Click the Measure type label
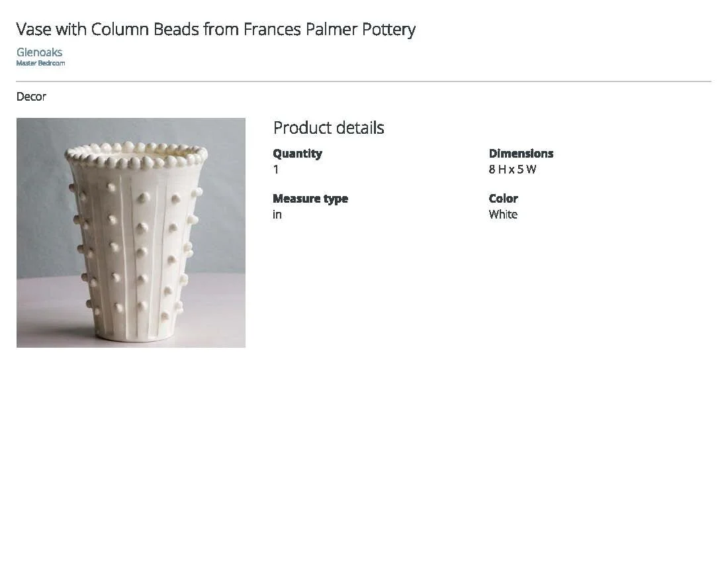728x563 pixels. 310,199
